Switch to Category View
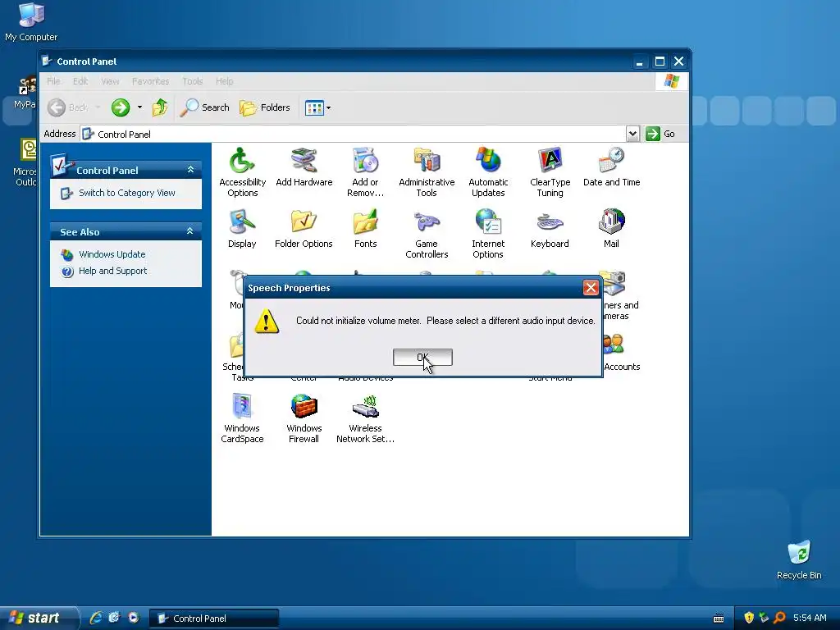The image size is (840, 630). tap(127, 193)
